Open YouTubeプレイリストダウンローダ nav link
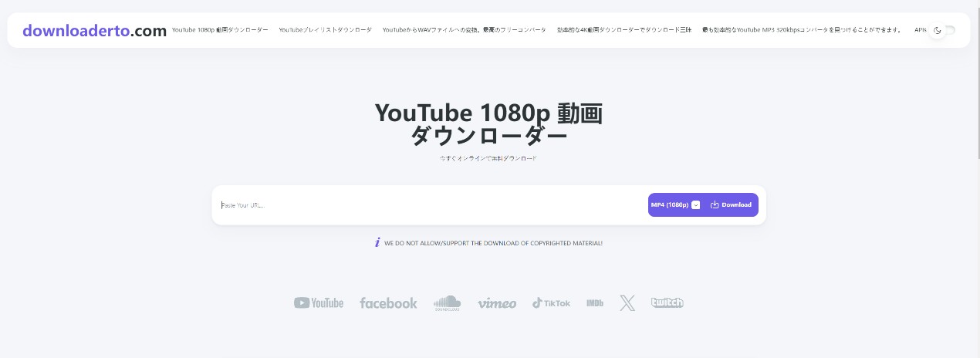980x358 pixels. (x=325, y=30)
